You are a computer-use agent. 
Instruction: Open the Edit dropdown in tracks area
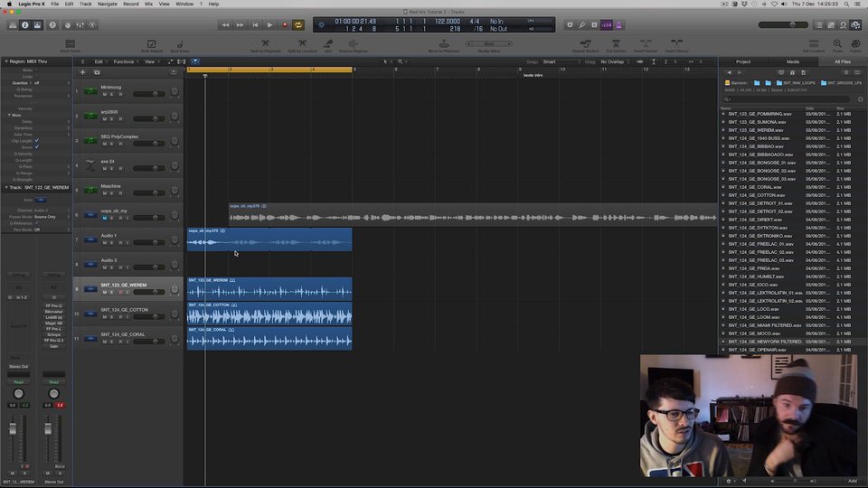[x=100, y=62]
